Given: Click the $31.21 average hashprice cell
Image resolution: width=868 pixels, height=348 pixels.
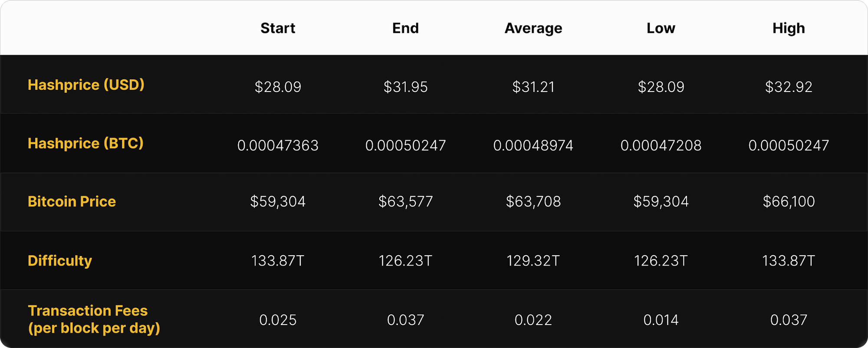Looking at the screenshot, I should 533,87.
